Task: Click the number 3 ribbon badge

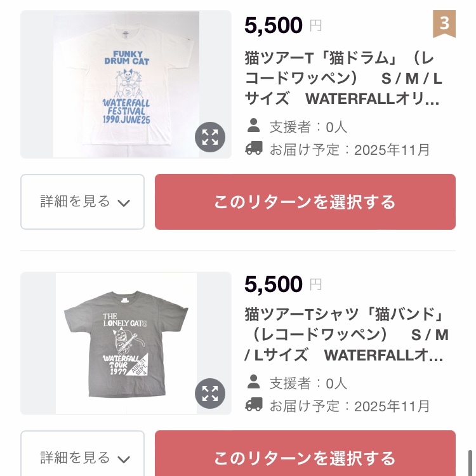Action: [x=444, y=24]
